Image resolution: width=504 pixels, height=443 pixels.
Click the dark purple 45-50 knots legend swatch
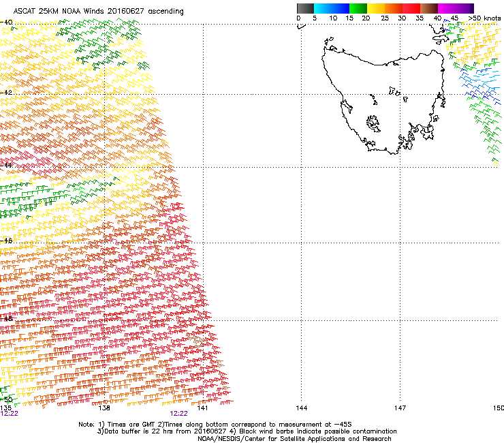464,8
